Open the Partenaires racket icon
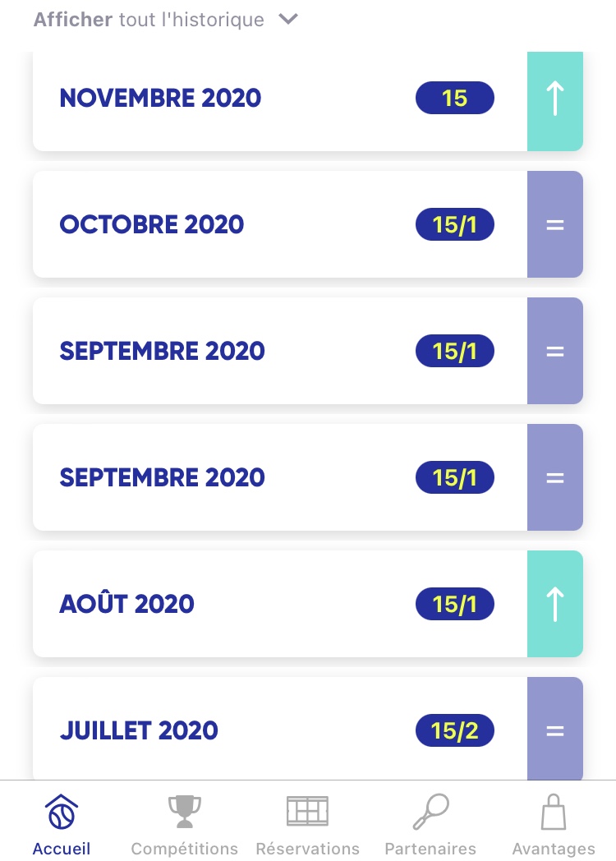The image size is (616, 861). 430,812
